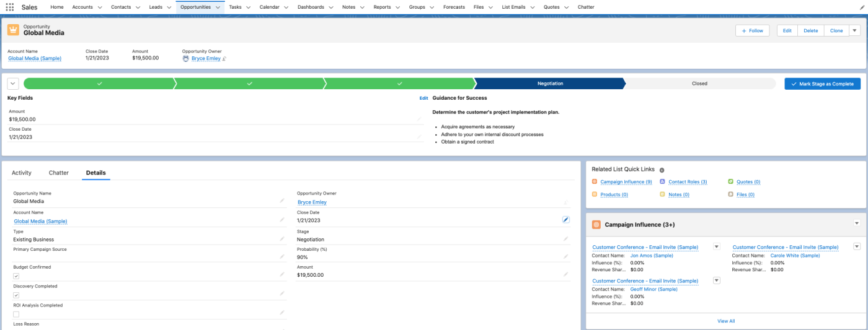Click Products quick link icon
This screenshot has height=330, width=868.
595,194
